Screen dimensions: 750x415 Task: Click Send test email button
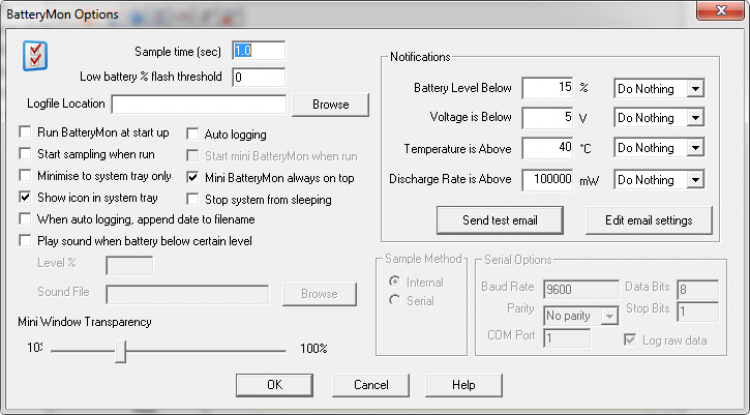coord(500,220)
